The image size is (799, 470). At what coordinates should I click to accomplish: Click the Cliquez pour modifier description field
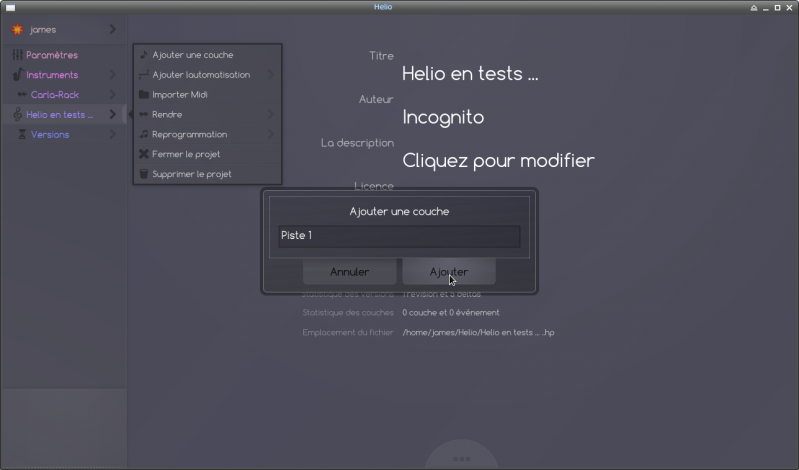click(x=498, y=161)
